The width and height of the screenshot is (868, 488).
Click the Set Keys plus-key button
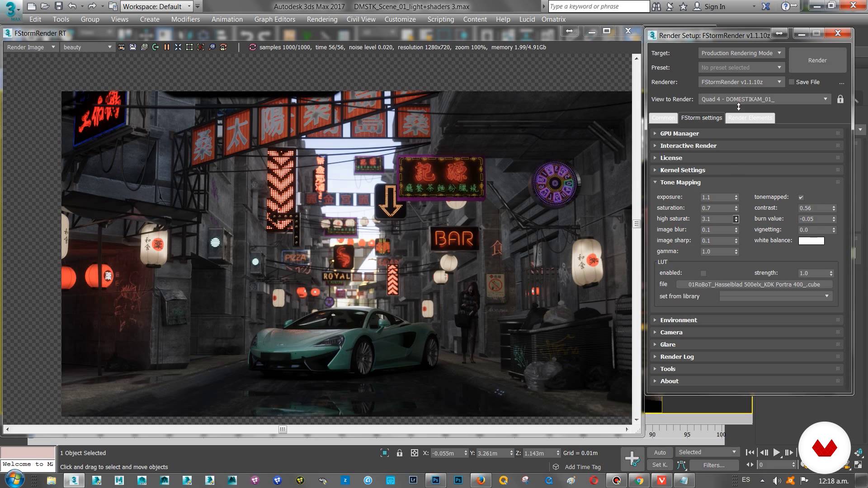(x=632, y=459)
